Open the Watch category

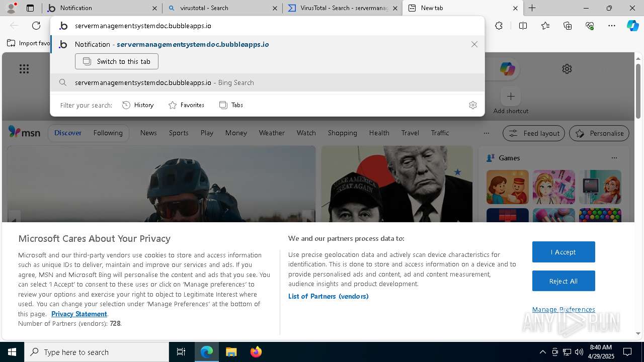(306, 133)
